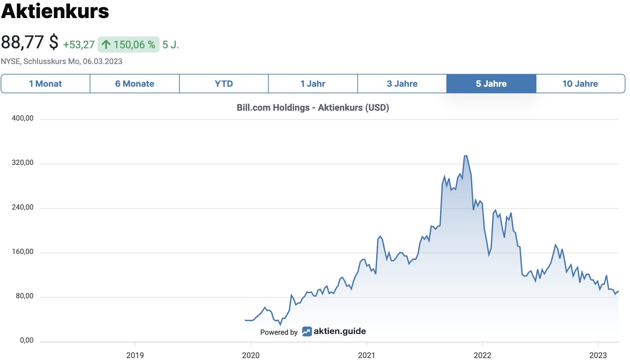Click the chart title 'Bill.com Holdings - Aktienkurs (USD)'
630x364 pixels.
click(x=313, y=107)
